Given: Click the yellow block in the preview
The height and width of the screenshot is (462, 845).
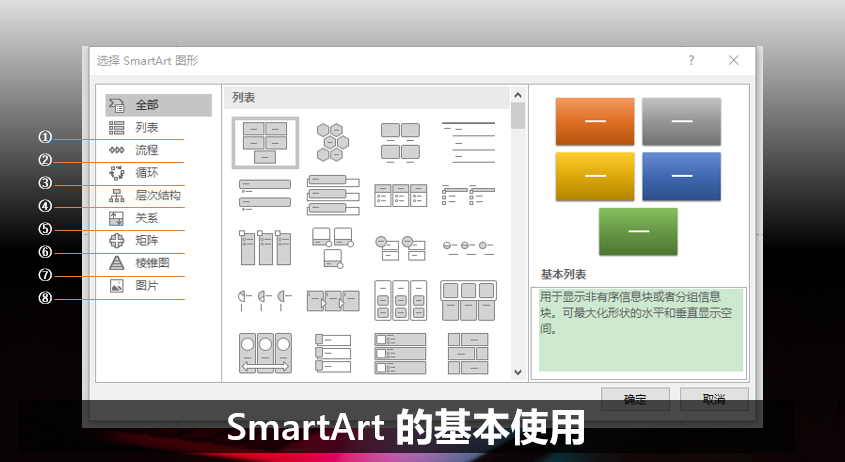Looking at the screenshot, I should [595, 176].
